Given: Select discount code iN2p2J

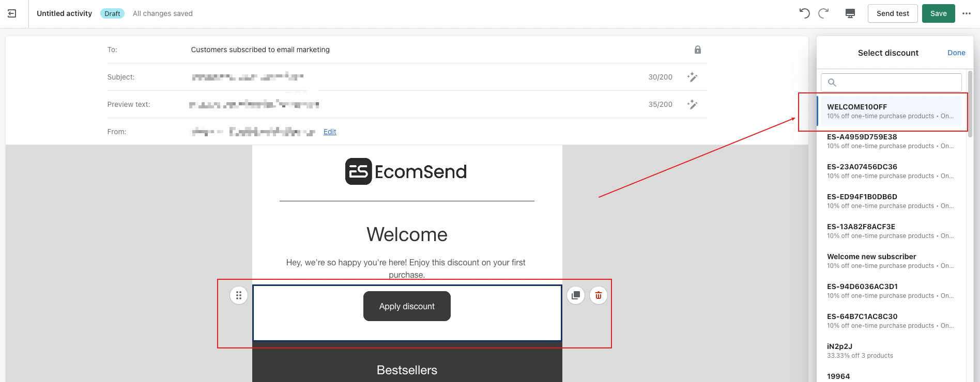Looking at the screenshot, I should point(890,351).
